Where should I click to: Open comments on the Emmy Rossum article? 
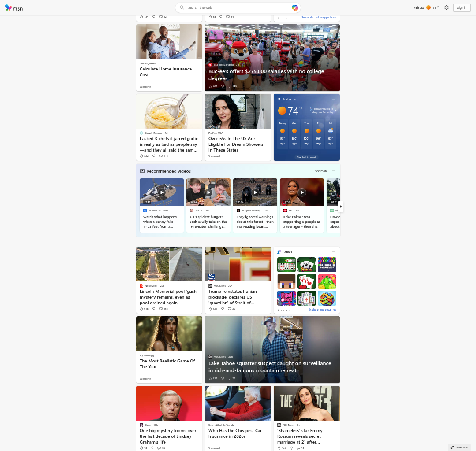coord(300,447)
